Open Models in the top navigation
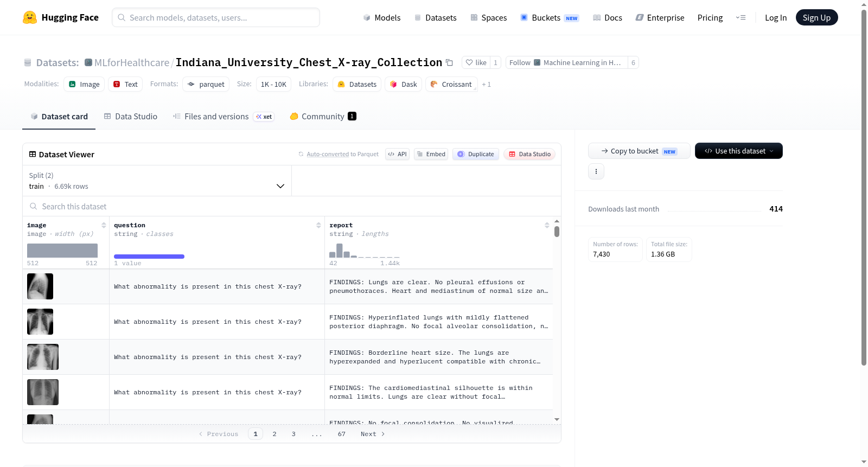Screen dimensions: 868x467 tap(382, 18)
